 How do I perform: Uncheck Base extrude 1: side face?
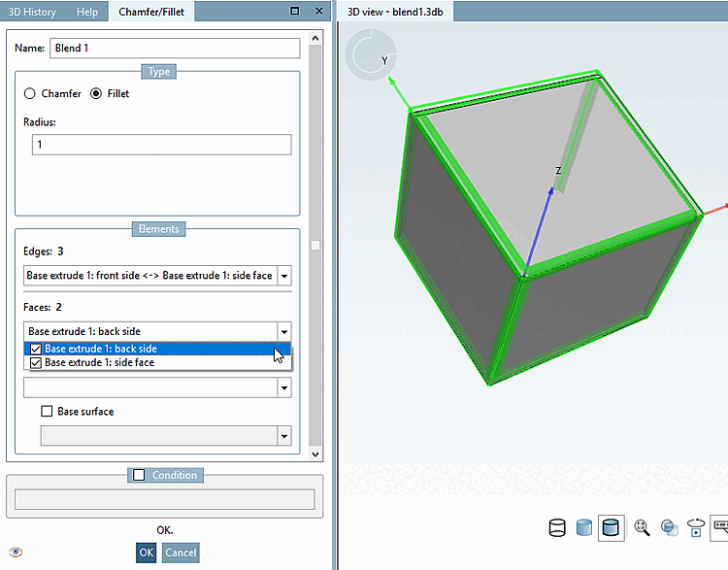tap(36, 363)
